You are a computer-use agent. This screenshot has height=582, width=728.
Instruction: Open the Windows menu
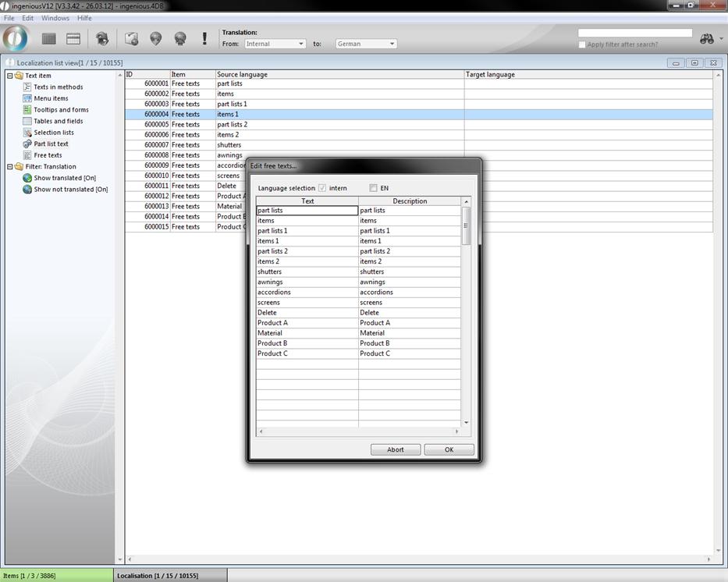[55, 18]
